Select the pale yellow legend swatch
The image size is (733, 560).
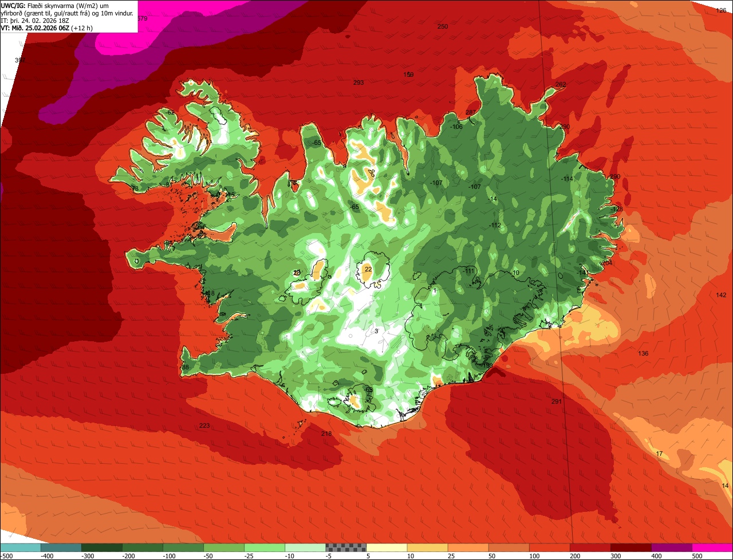(x=387, y=547)
